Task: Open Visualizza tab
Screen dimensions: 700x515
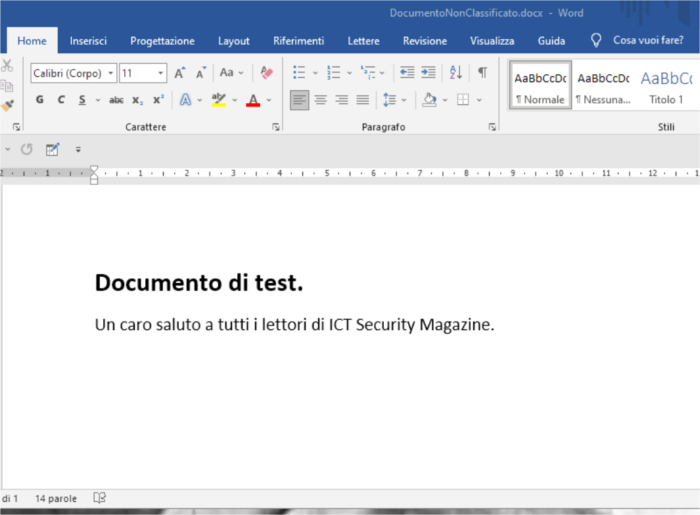Action: 492,41
